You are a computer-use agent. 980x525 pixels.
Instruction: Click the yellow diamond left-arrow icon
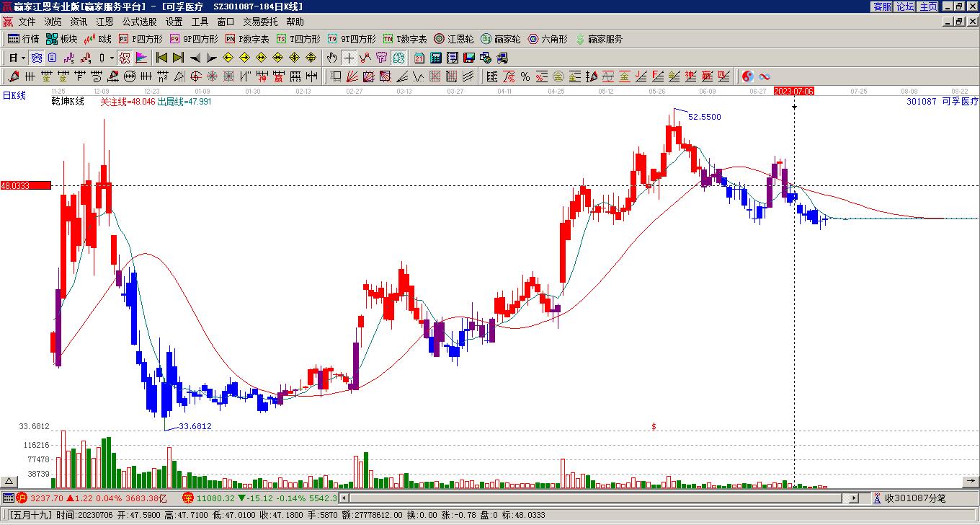[228, 58]
